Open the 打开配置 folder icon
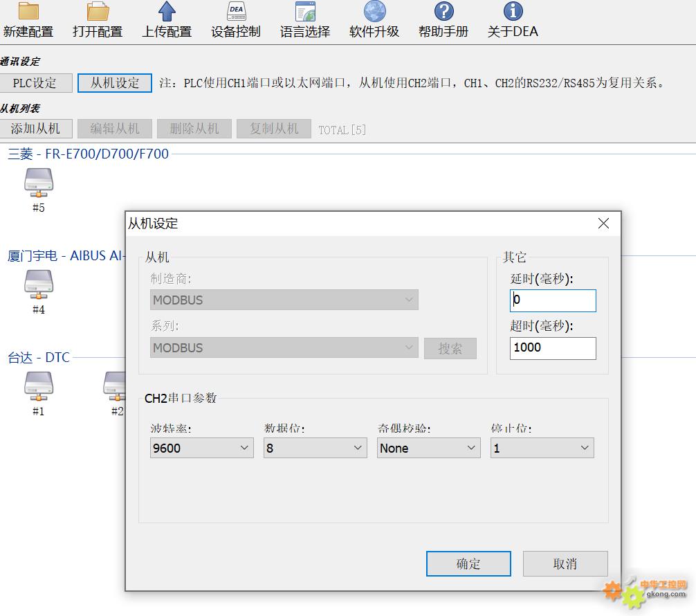This screenshot has height=616, width=696. [98, 12]
